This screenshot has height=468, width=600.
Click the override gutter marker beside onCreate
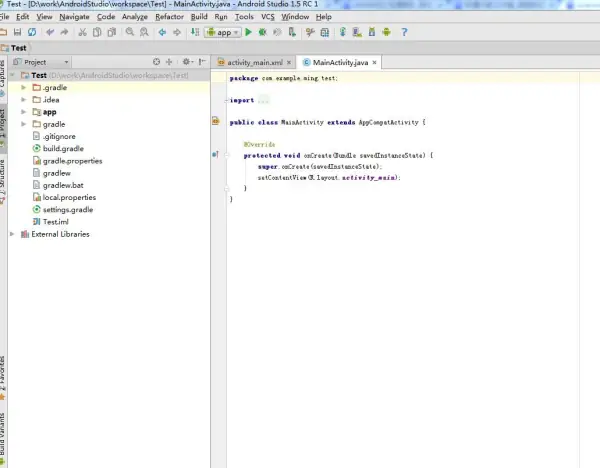[215, 155]
